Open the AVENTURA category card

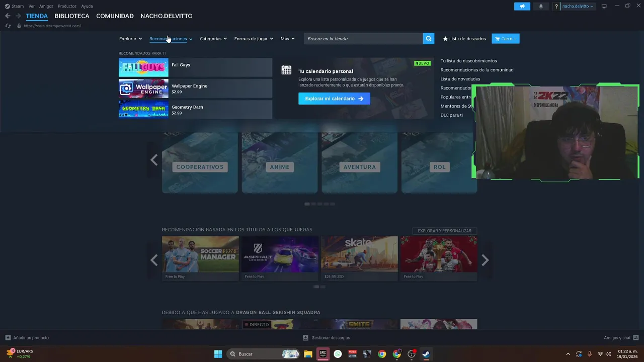[x=360, y=163]
